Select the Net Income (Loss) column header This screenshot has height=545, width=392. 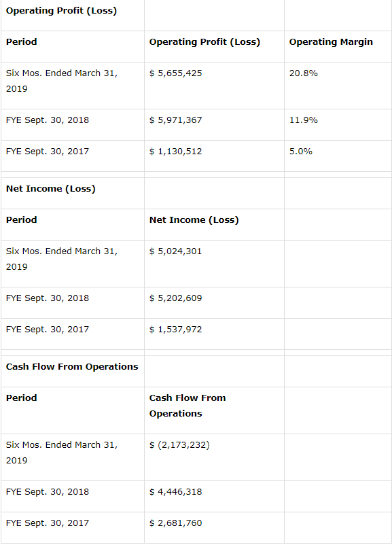tap(194, 220)
